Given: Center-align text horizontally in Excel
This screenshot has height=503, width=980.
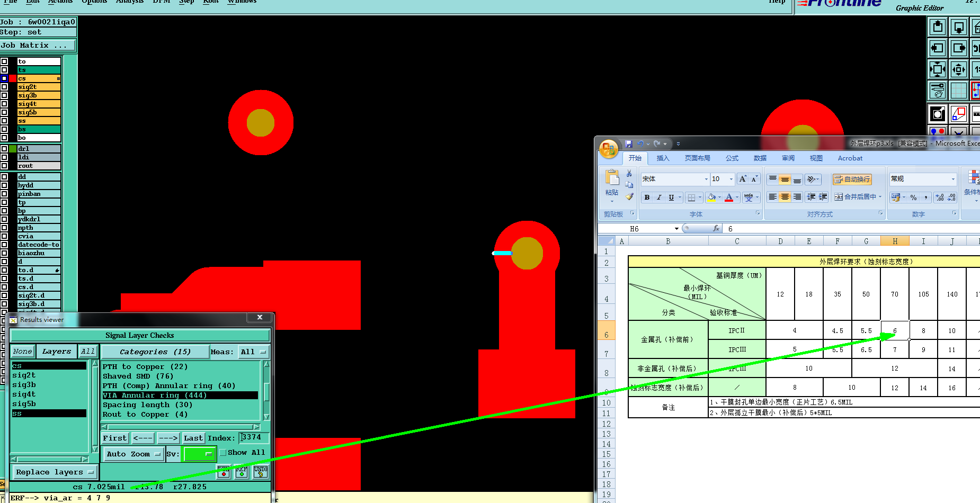Looking at the screenshot, I should pyautogui.click(x=785, y=197).
